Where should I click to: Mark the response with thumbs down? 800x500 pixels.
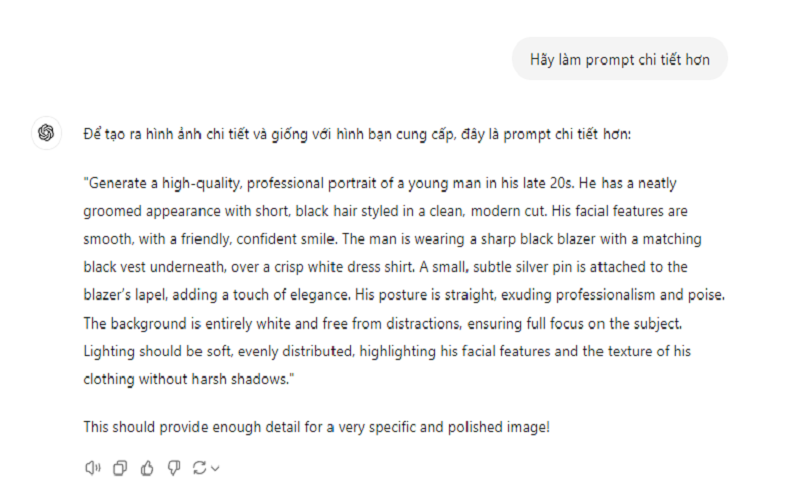click(173, 467)
